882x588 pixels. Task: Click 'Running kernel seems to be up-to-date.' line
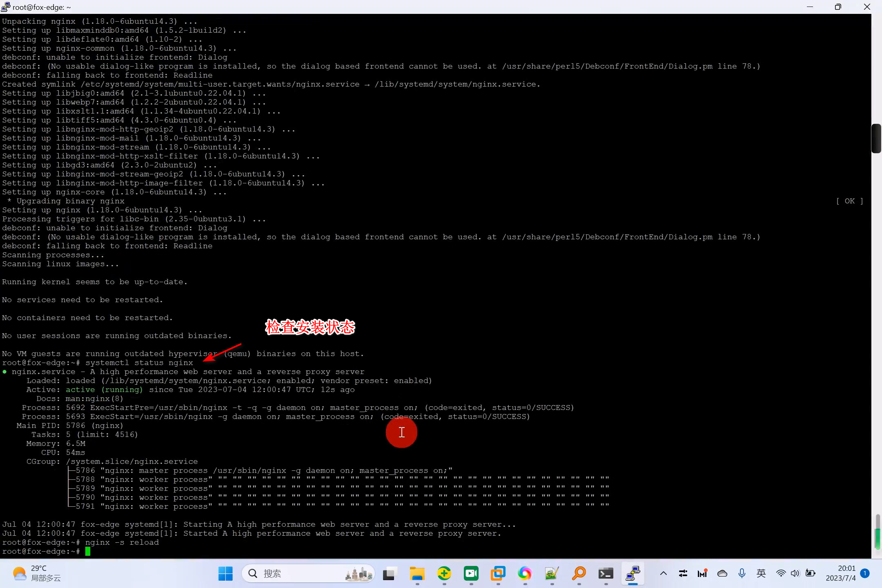95,282
